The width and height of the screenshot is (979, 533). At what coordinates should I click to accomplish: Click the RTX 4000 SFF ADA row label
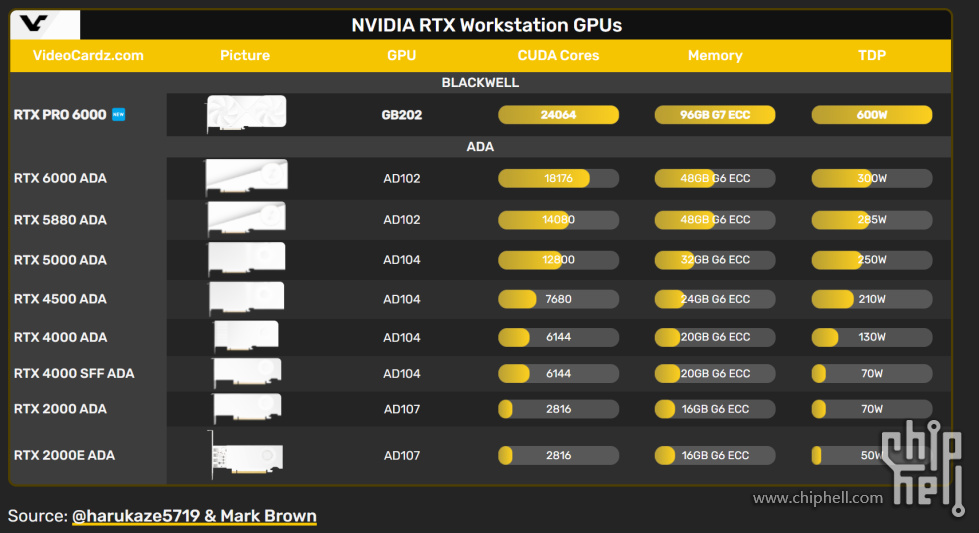74,373
